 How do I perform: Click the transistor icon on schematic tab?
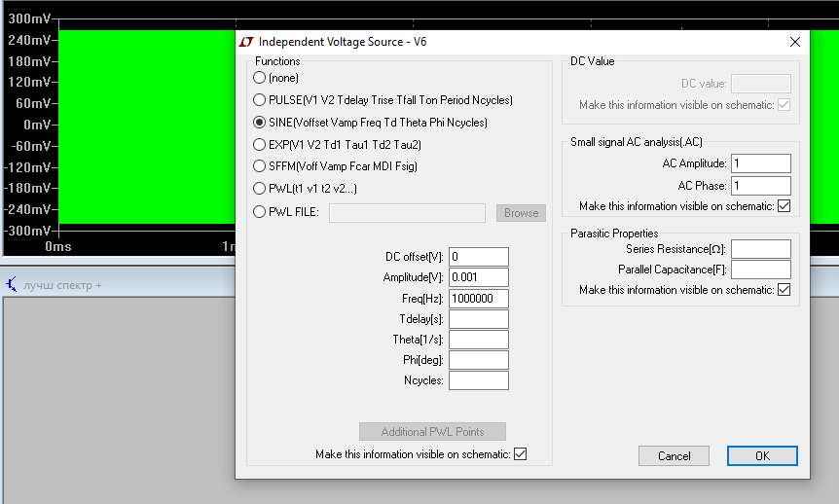point(12,284)
